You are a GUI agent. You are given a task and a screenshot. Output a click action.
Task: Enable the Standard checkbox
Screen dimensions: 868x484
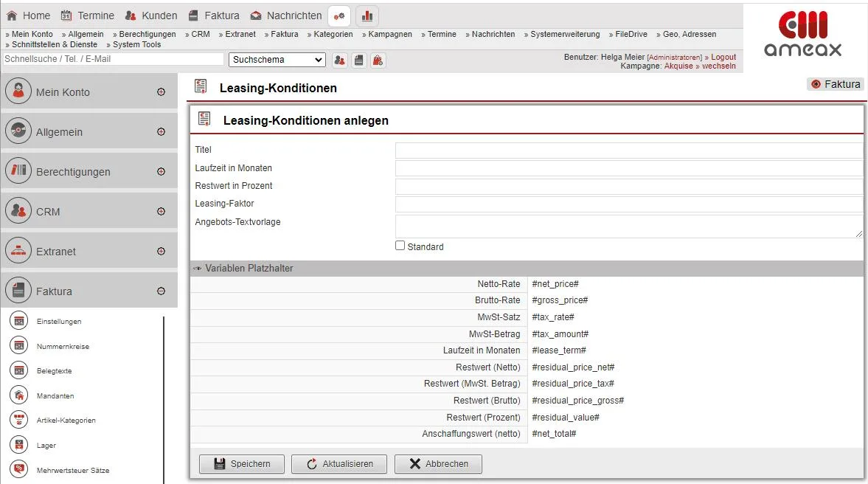click(x=400, y=246)
